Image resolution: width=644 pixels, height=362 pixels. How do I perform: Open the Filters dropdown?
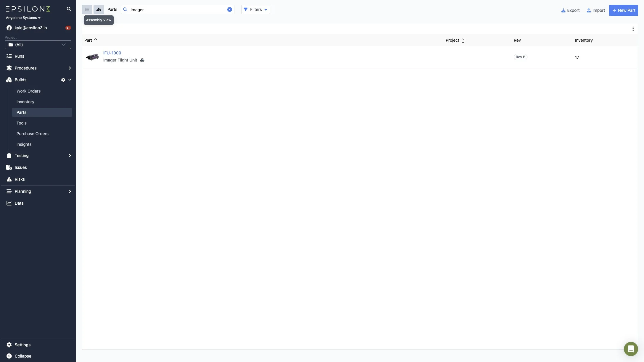coord(256,9)
